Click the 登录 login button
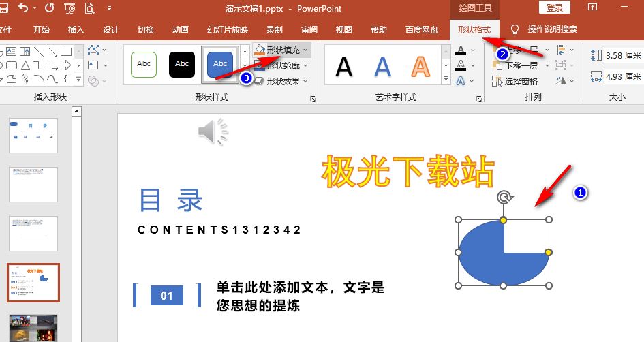644x342 pixels. 554,8
